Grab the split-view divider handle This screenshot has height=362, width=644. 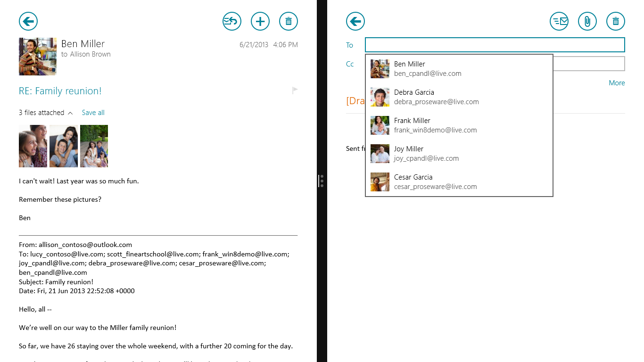(322, 181)
